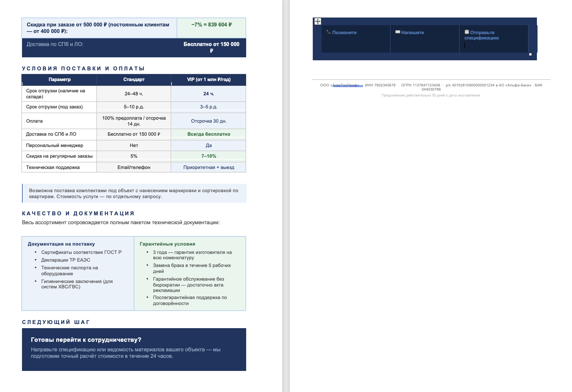572x392 pixels.
Task: Click the Стандарт column header
Action: click(134, 80)
